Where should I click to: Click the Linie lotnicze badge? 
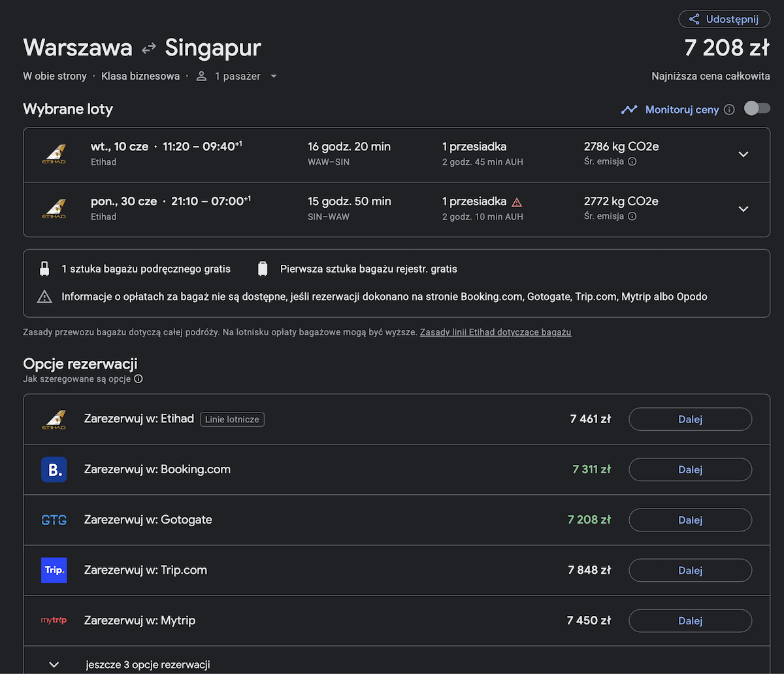point(232,420)
